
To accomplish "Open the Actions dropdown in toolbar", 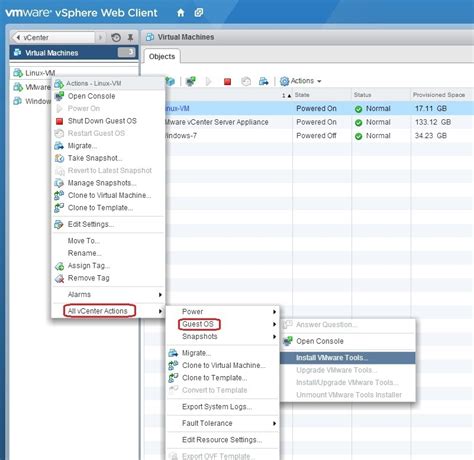I will [x=300, y=81].
